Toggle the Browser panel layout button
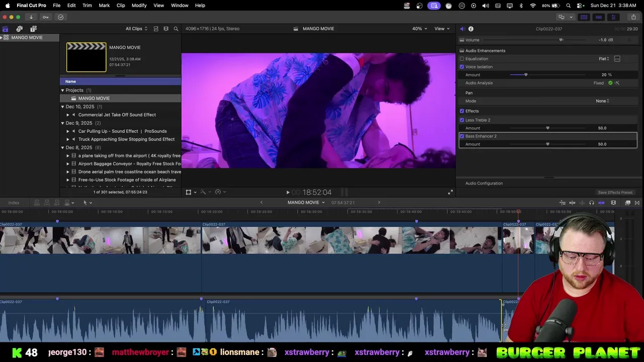Screen dimensions: 644x362 [584, 17]
